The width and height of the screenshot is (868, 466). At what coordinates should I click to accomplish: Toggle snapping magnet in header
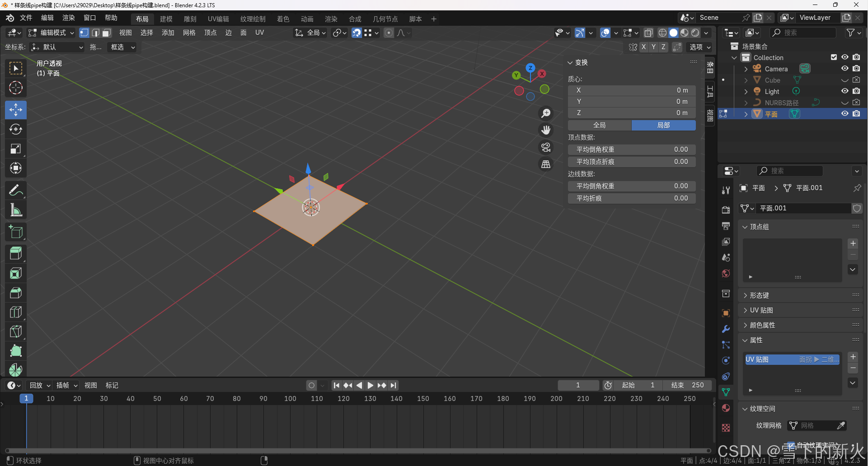tap(357, 33)
